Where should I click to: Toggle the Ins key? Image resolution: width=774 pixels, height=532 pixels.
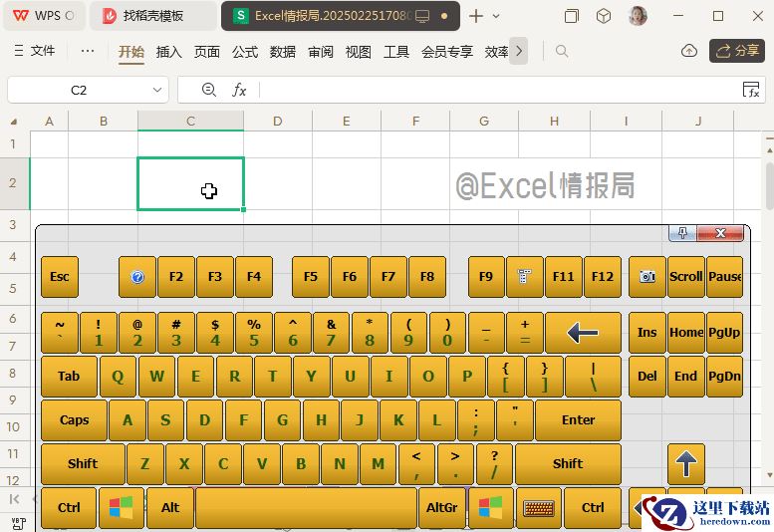(x=647, y=333)
